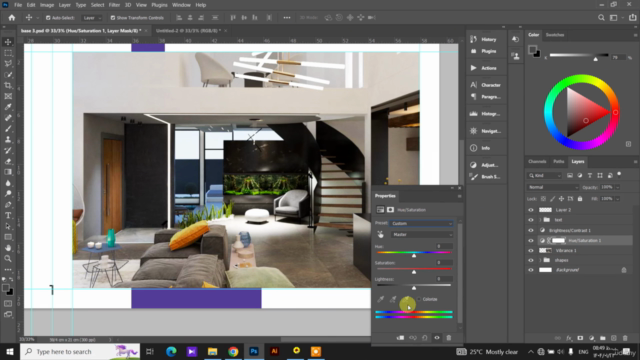This screenshot has height=360, width=640.
Task: Click the reset adjustment icon in Properties
Action: (x=424, y=338)
